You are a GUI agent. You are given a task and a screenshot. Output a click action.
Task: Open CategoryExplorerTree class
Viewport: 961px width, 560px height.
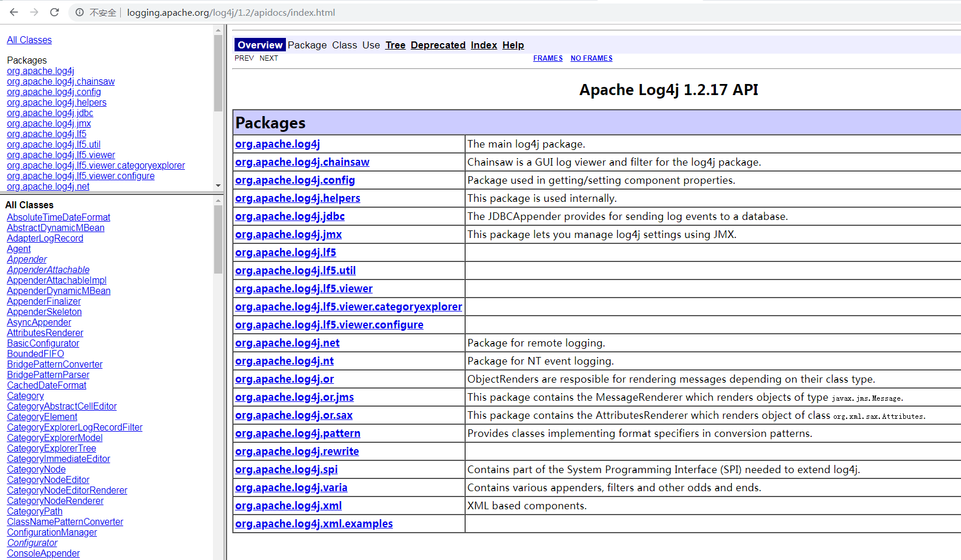tap(51, 449)
